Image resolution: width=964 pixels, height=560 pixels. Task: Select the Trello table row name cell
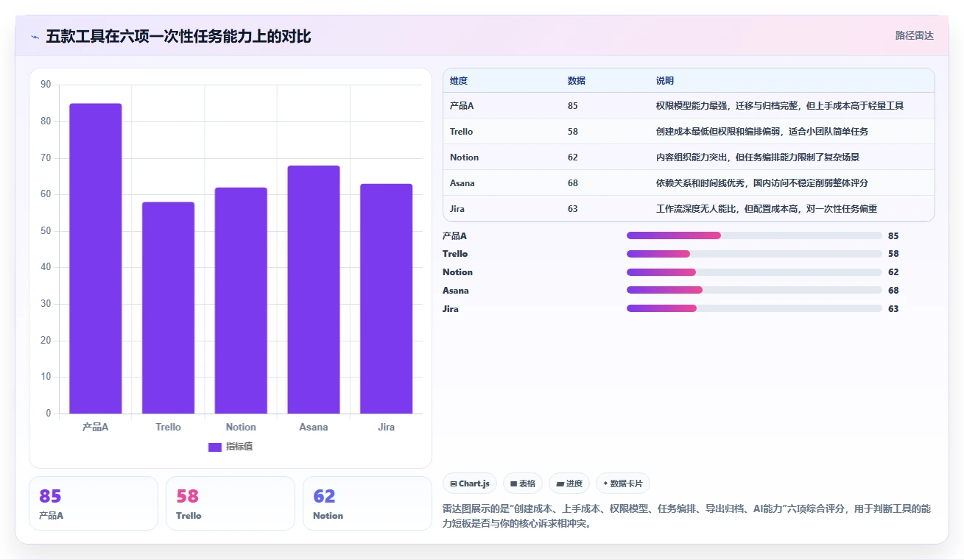462,132
